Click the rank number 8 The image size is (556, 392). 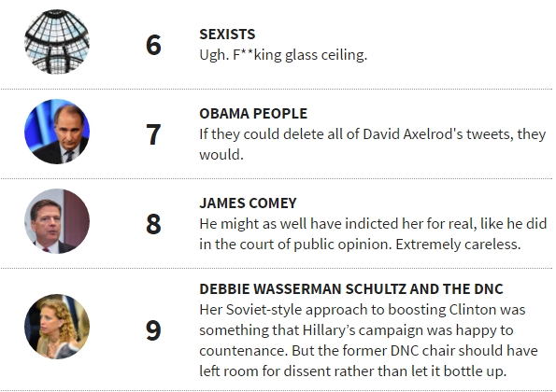[x=153, y=224]
